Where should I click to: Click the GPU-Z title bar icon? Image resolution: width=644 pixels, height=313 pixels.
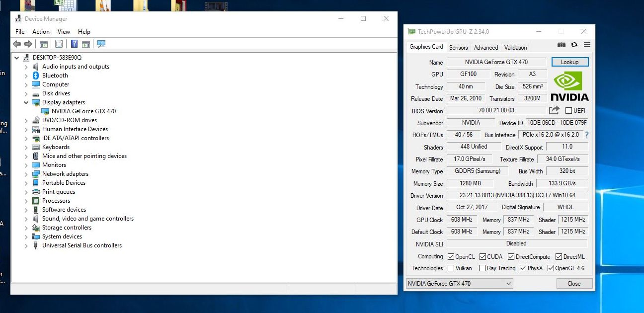coord(411,31)
